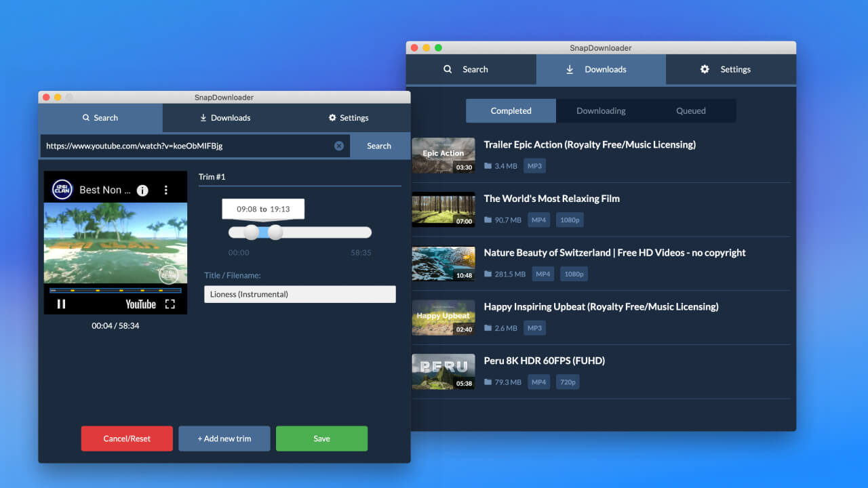Image resolution: width=868 pixels, height=488 pixels.
Task: Click Nature Beauty of Switzerland thumbnail
Action: tap(443, 264)
